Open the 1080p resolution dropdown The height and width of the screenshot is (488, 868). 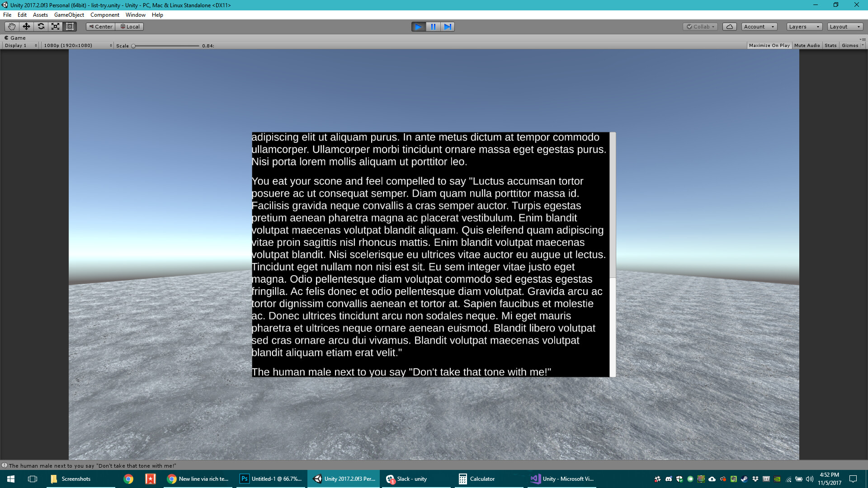coord(77,45)
